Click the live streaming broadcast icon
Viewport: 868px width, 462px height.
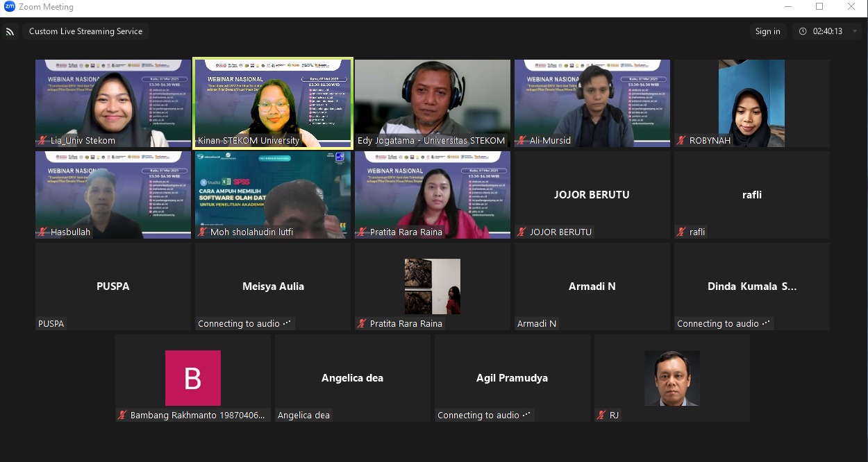click(10, 32)
